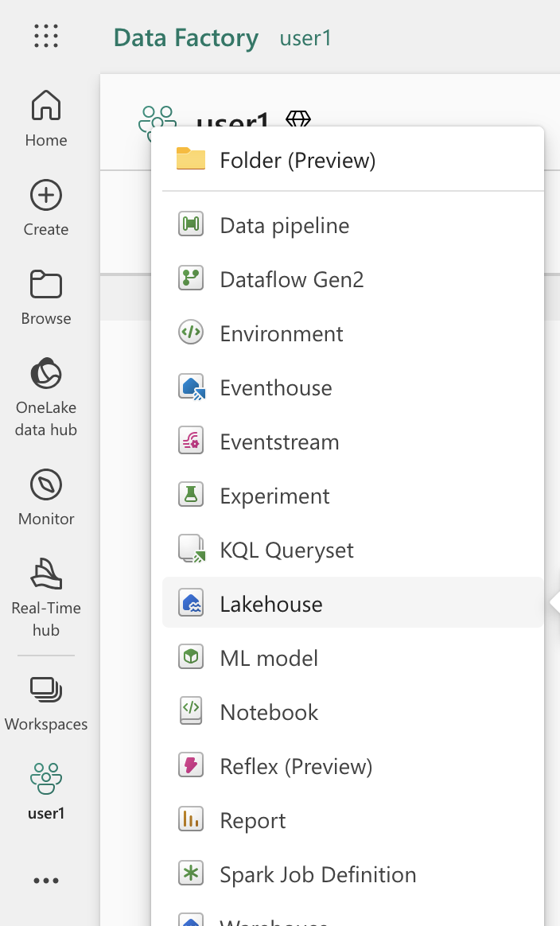Choose Folder (Preview) from menu

click(x=353, y=160)
